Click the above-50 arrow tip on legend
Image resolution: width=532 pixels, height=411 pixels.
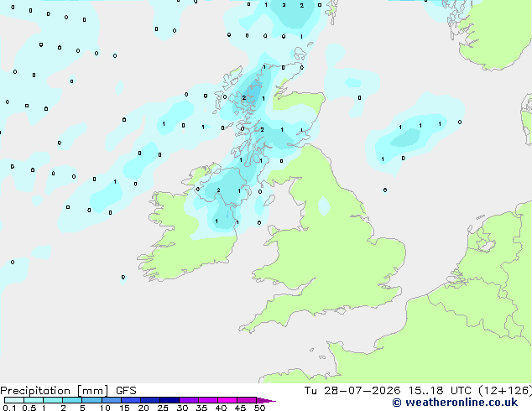(266, 400)
